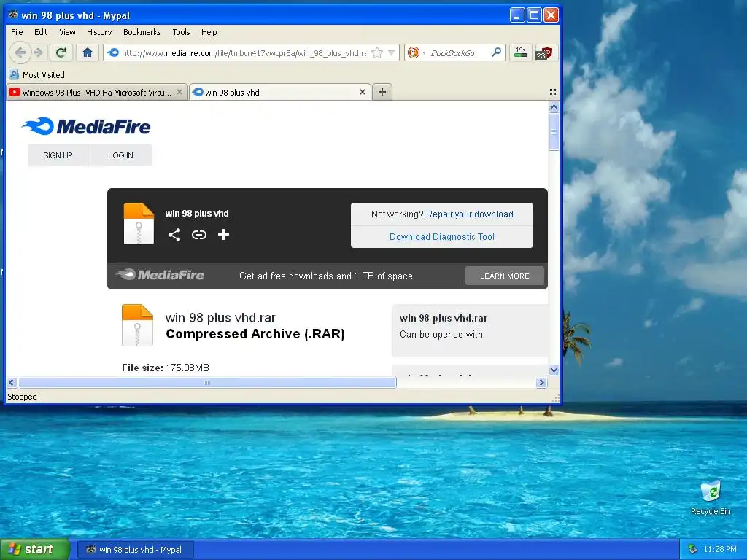
Task: Click the system tray network icon
Action: (x=693, y=549)
